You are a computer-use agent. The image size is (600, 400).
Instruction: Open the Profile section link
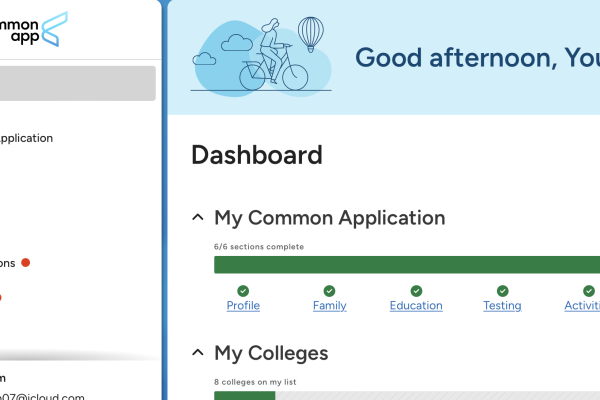pos(243,306)
